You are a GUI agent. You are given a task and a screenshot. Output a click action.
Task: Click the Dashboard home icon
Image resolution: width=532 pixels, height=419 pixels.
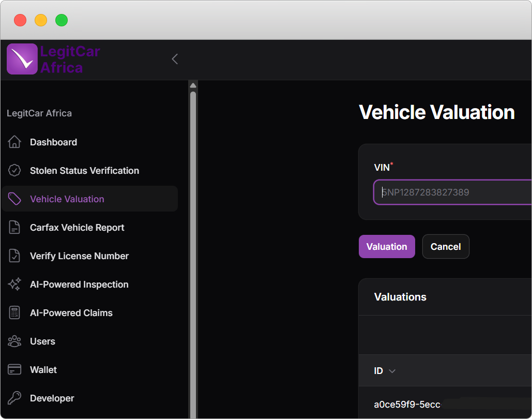(14, 142)
